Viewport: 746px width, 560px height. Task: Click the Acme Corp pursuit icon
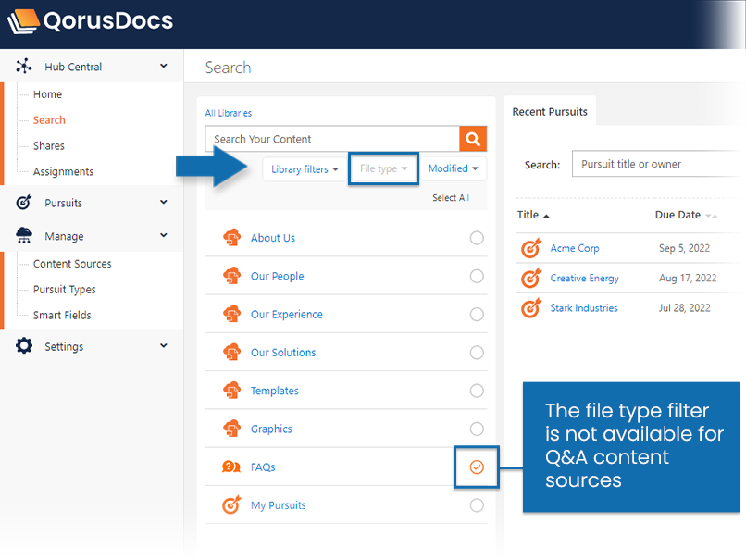point(531,248)
